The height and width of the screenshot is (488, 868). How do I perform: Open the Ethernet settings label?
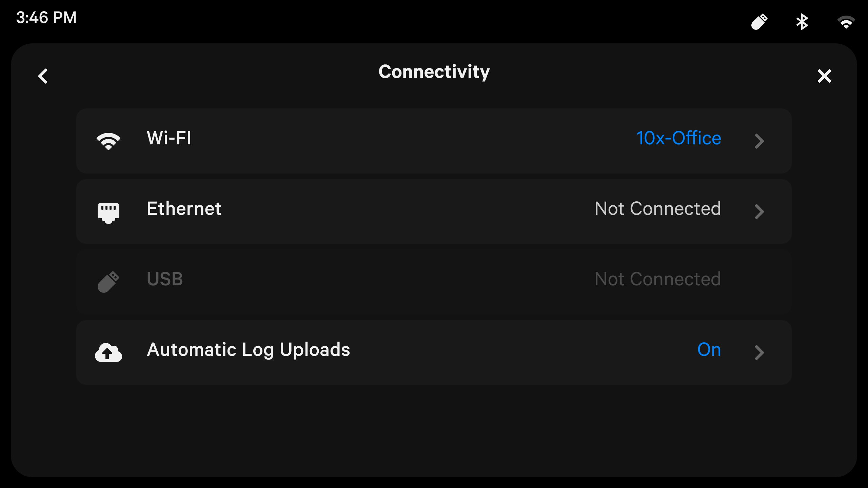pos(184,209)
